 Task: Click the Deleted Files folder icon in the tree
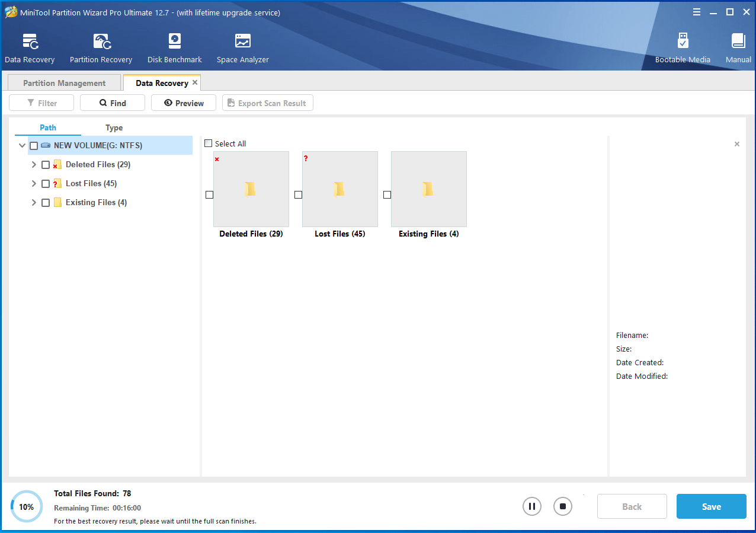[57, 165]
